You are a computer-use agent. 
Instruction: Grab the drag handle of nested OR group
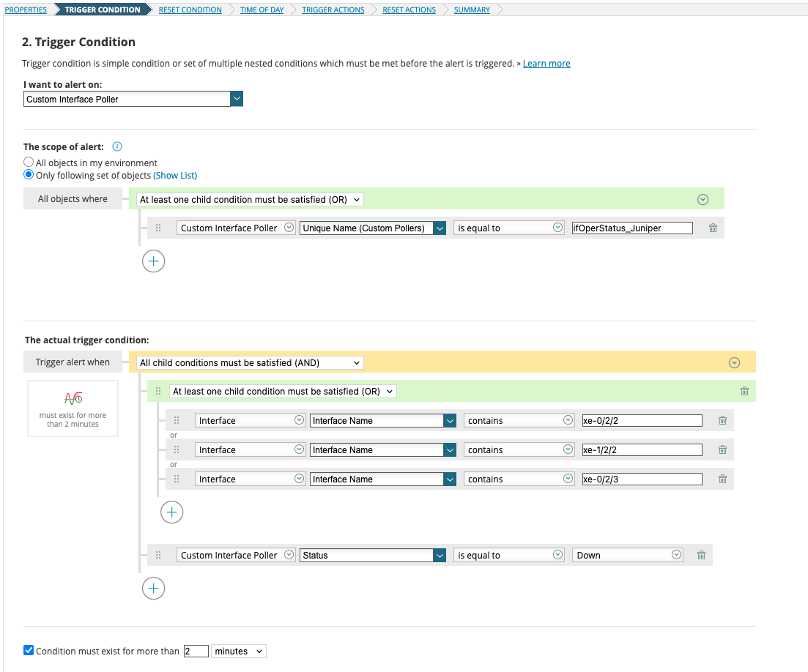coord(158,392)
